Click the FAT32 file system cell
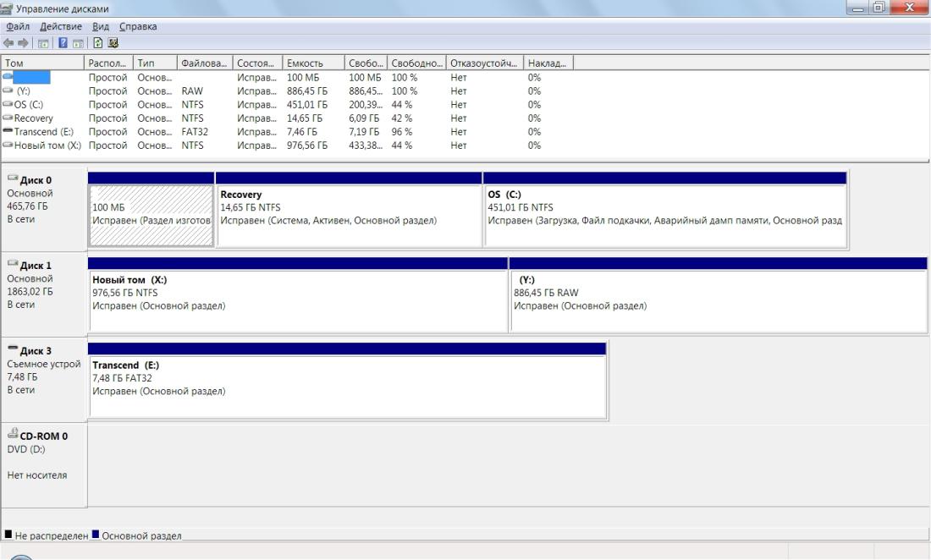This screenshot has width=931, height=560. [x=195, y=132]
